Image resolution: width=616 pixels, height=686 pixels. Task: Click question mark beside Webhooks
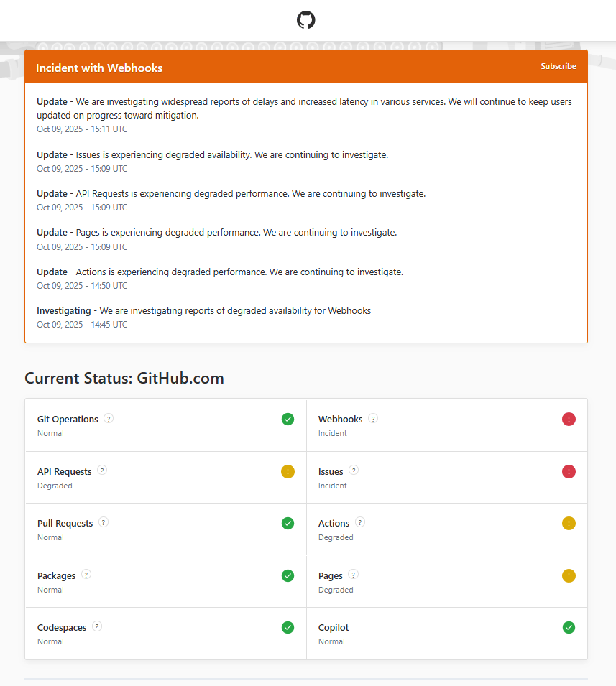click(373, 419)
